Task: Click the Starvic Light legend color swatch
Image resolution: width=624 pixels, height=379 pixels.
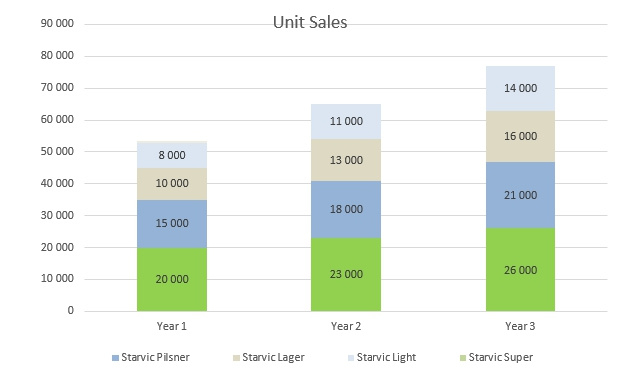Action: (x=351, y=358)
